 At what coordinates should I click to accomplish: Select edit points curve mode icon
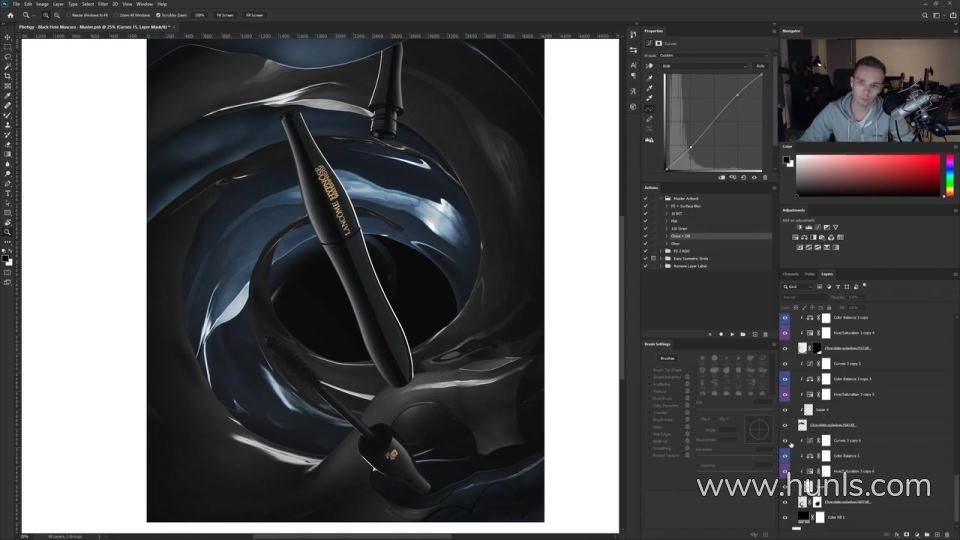coord(650,109)
